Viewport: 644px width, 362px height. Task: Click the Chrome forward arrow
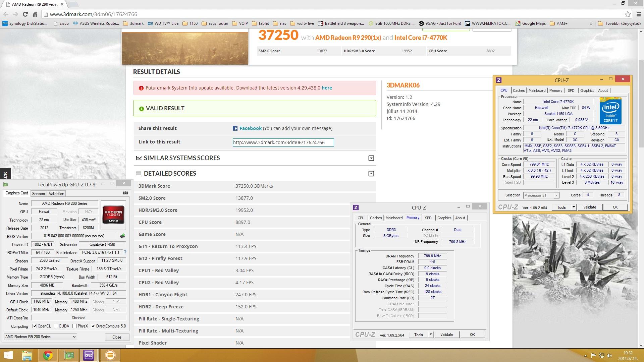(15, 14)
